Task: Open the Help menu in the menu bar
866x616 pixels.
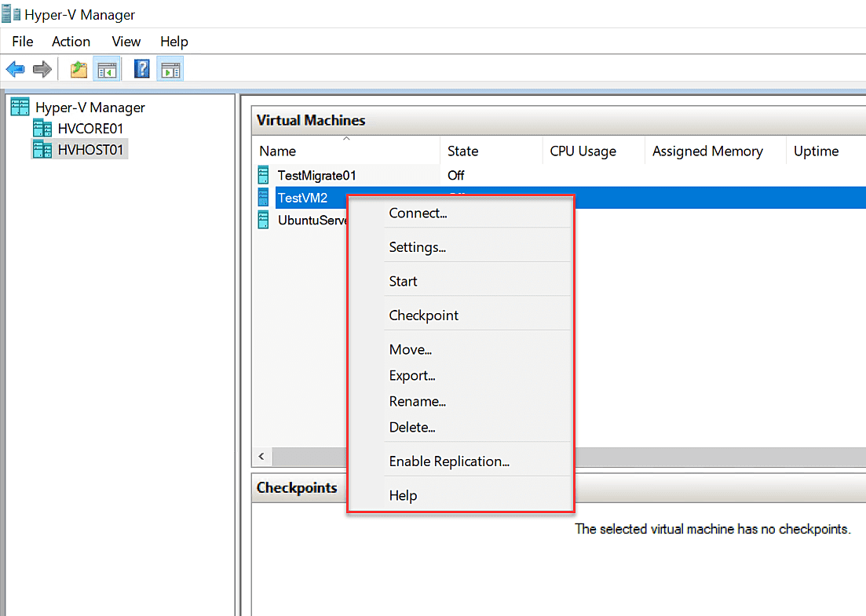Action: [x=174, y=42]
